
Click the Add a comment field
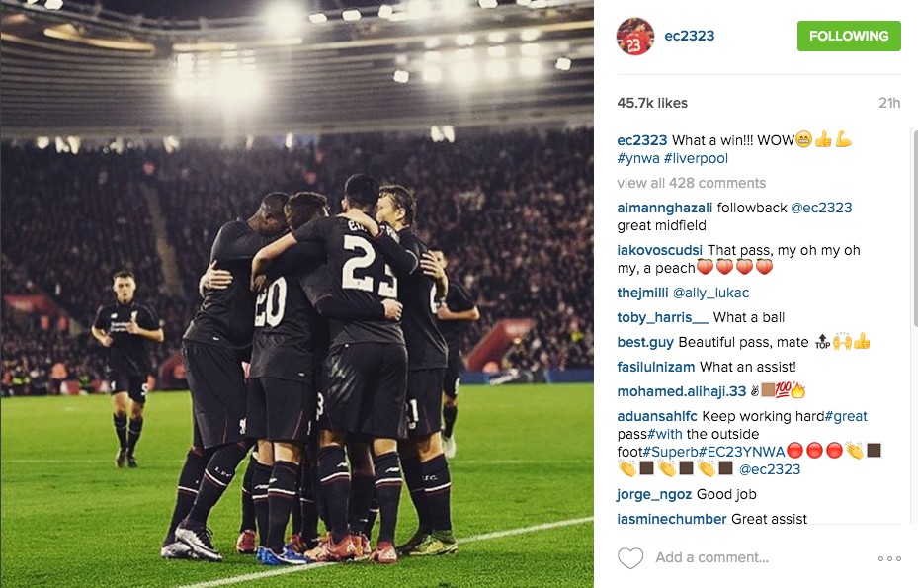tap(711, 557)
